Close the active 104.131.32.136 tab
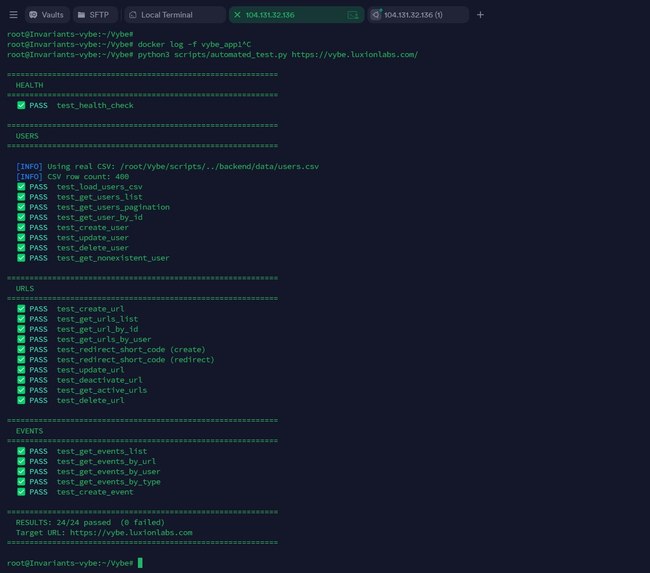 tap(237, 15)
